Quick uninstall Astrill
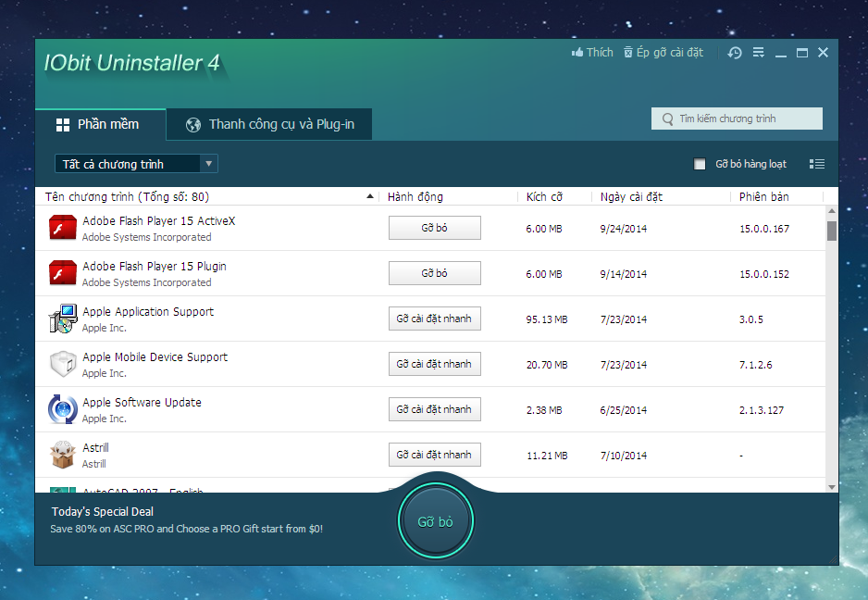Screen dimensions: 868x600 tap(435, 455)
